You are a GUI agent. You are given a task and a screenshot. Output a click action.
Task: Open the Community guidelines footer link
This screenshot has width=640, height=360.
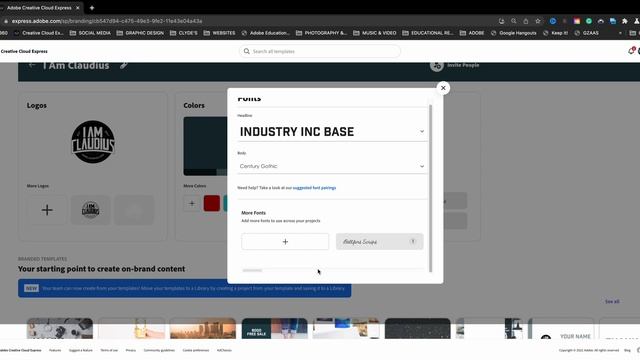tap(159, 350)
